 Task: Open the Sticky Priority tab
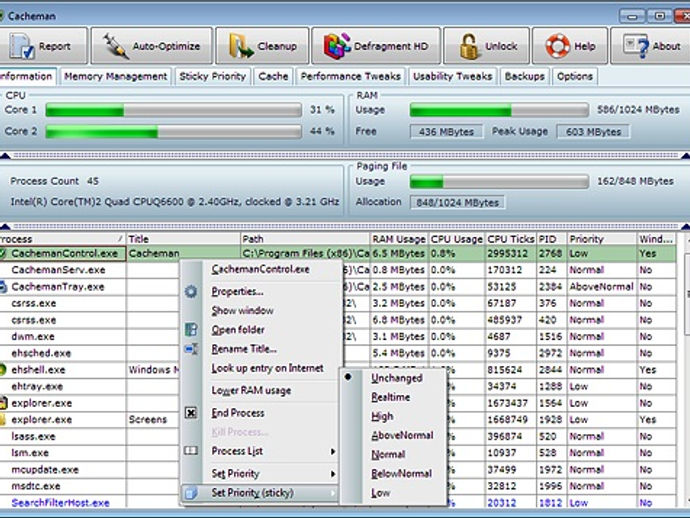213,77
